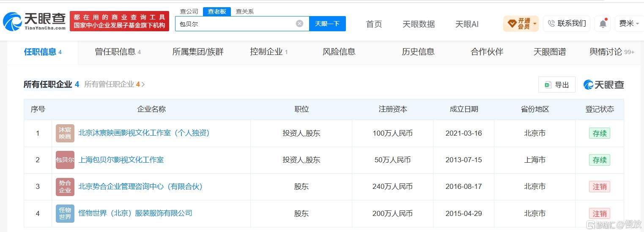Image resolution: width=644 pixels, height=232 pixels.
Task: Click the 240万人民币 registered capital cell
Action: click(x=392, y=186)
